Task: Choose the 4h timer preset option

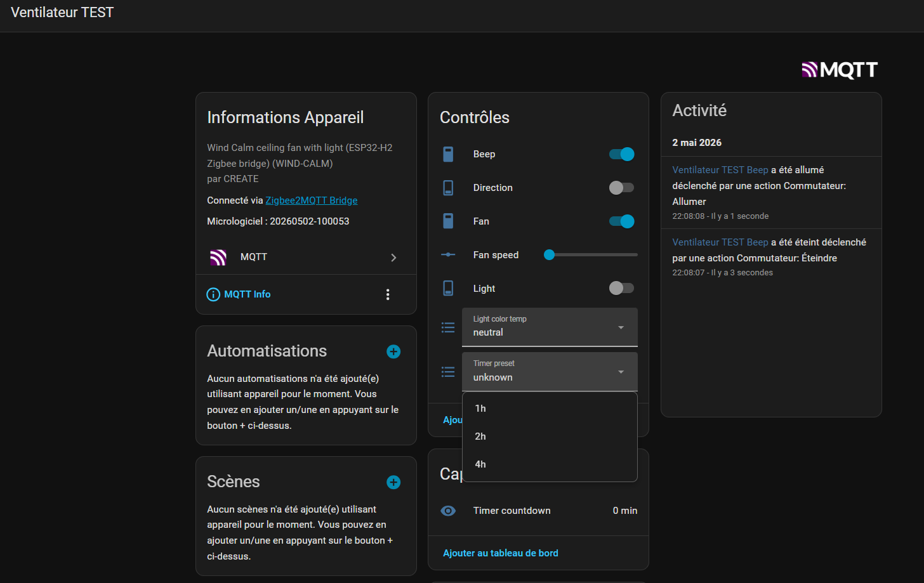Action: click(550, 464)
